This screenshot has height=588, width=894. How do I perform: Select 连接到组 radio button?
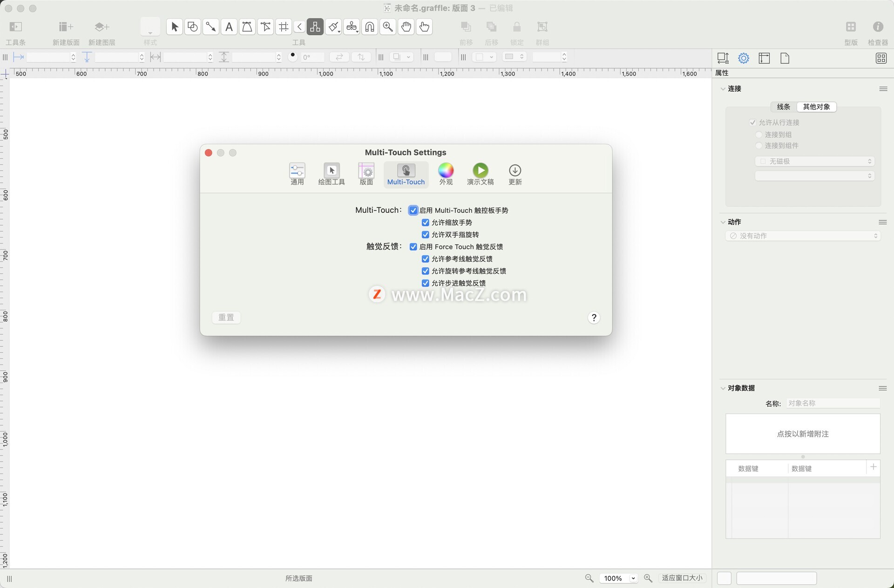[x=759, y=135]
